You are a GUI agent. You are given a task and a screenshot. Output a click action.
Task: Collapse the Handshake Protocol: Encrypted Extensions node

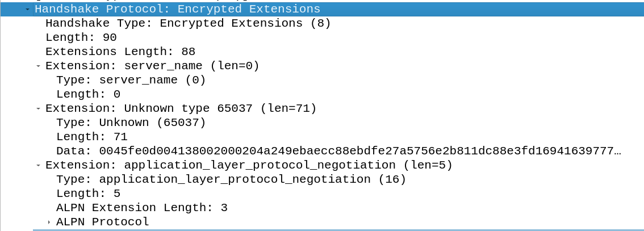coord(27,9)
